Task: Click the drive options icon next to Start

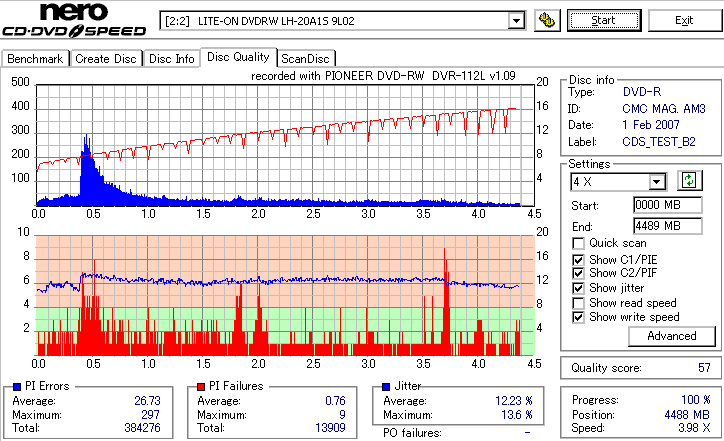Action: coord(547,20)
